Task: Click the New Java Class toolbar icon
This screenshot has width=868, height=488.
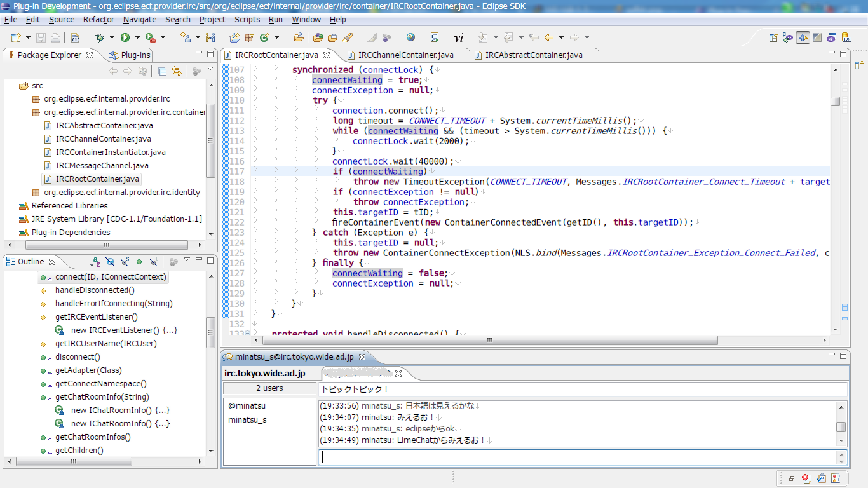Action: (264, 37)
